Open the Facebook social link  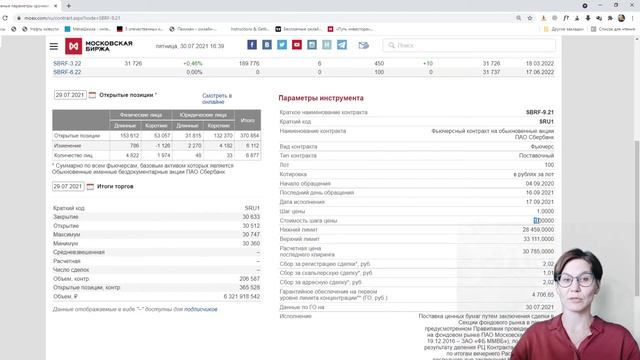point(252,45)
